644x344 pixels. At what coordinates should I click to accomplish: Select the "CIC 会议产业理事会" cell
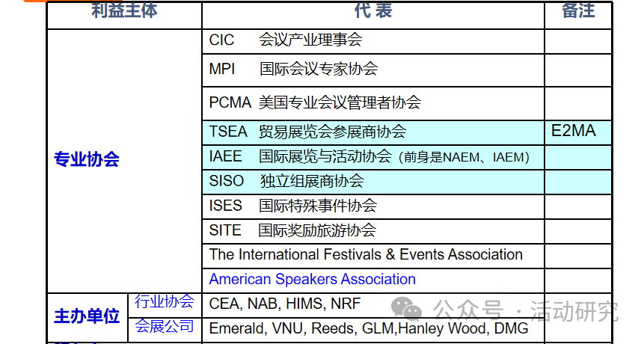(373, 41)
